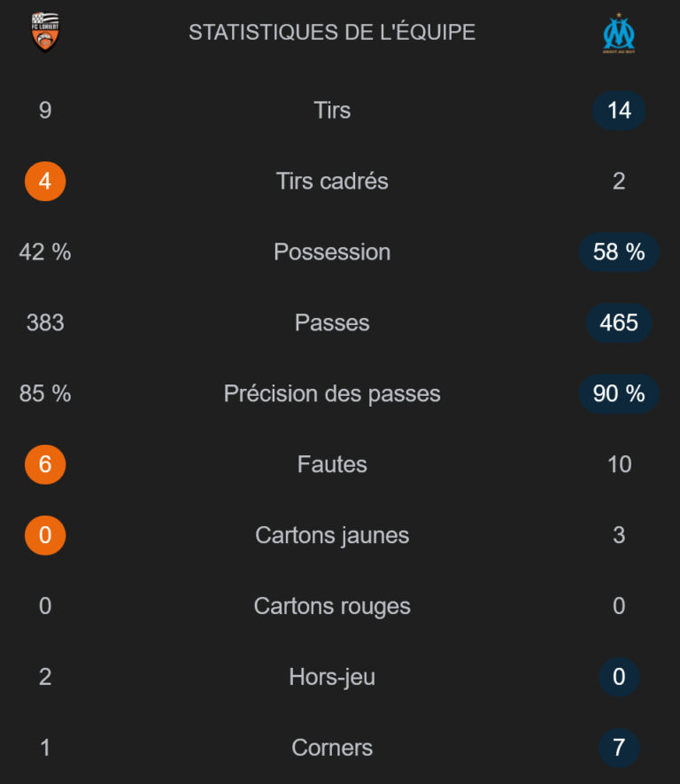Select the Tirs cadrés stat label

(x=332, y=181)
